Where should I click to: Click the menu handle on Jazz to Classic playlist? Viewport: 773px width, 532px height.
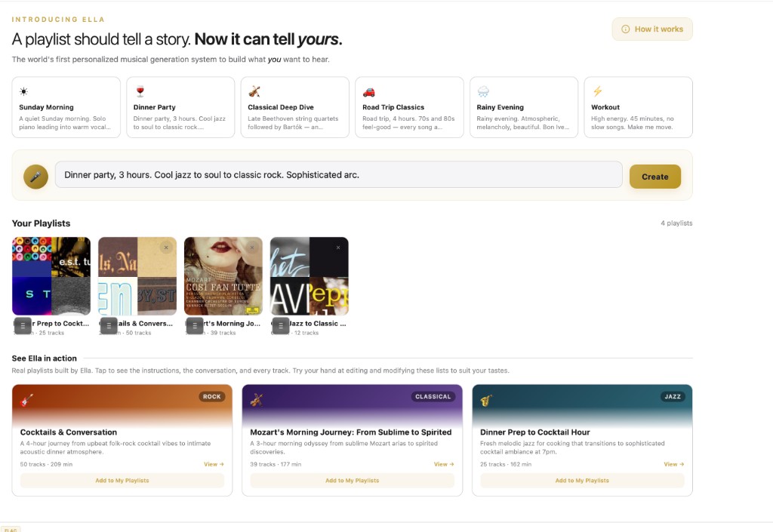[x=282, y=325]
